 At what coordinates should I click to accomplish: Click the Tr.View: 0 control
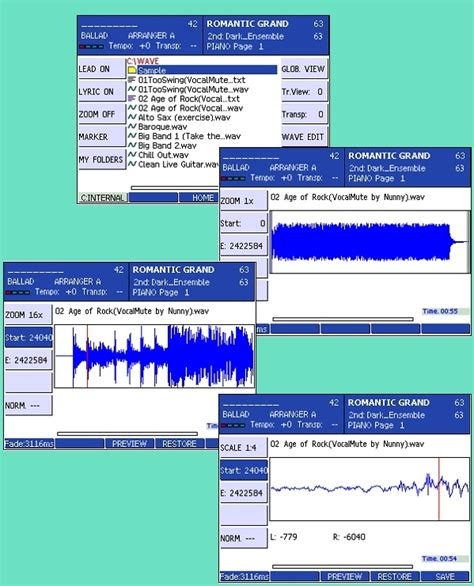(x=304, y=92)
